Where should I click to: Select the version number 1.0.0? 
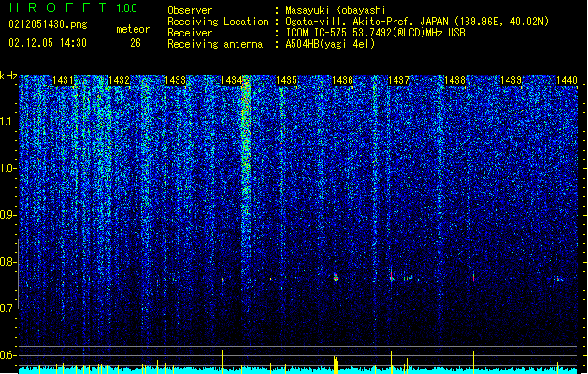127,8
